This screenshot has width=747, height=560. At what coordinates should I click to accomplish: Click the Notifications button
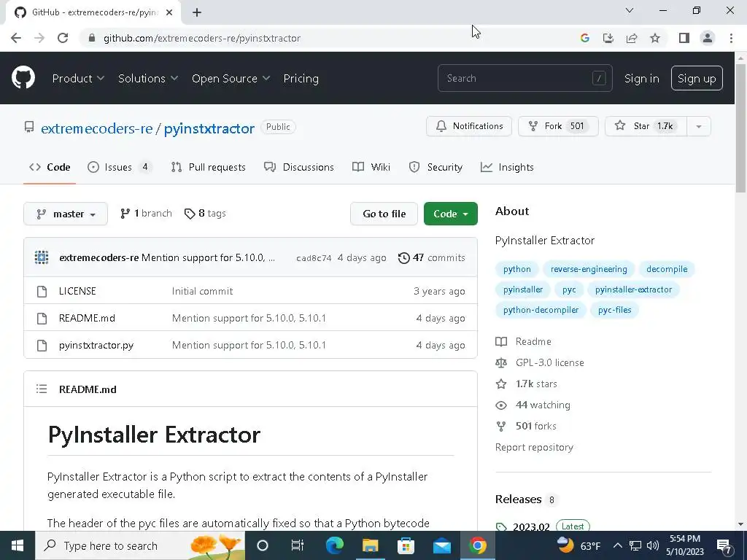(469, 126)
